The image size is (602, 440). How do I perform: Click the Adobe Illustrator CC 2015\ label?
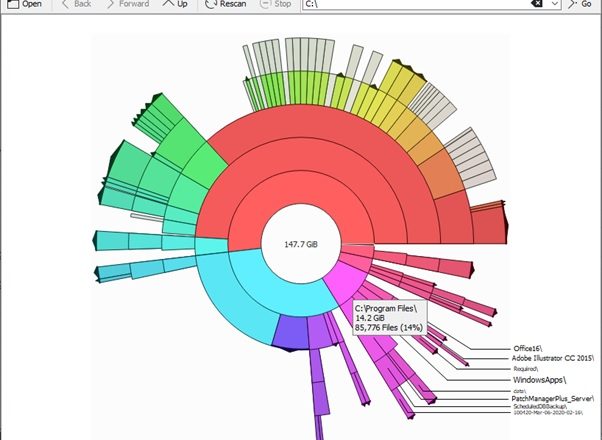click(x=553, y=359)
